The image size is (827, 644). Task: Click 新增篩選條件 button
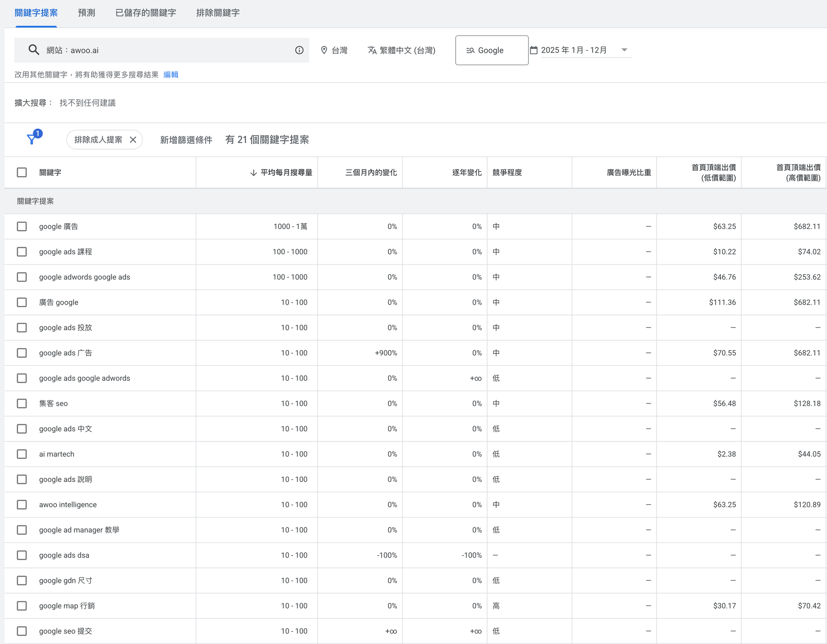186,140
